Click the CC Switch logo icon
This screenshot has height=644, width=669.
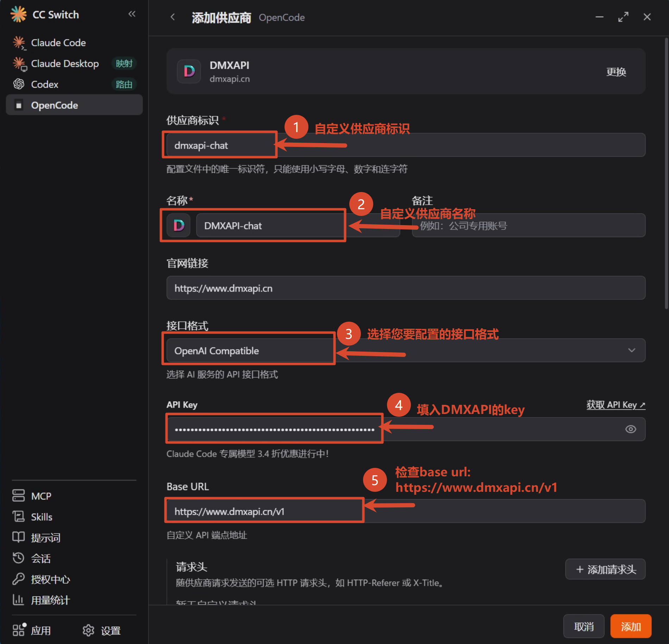click(18, 14)
